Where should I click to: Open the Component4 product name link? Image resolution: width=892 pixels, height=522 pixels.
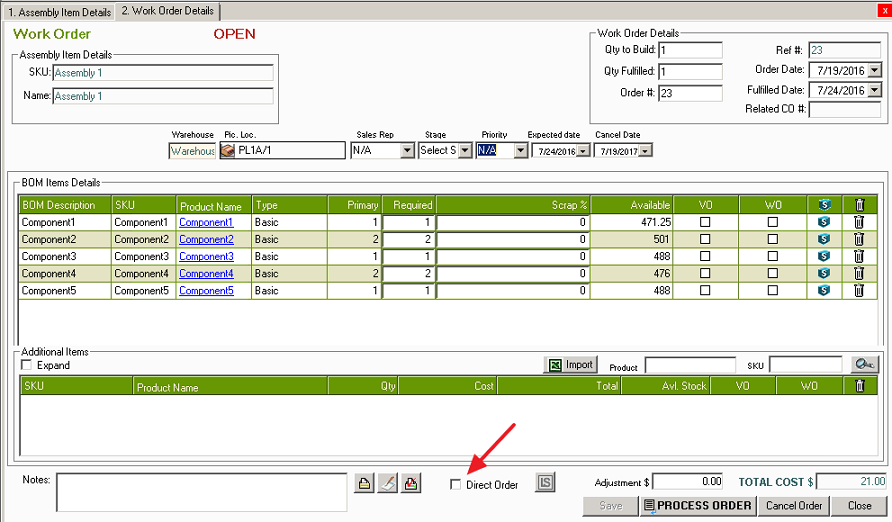pos(206,273)
